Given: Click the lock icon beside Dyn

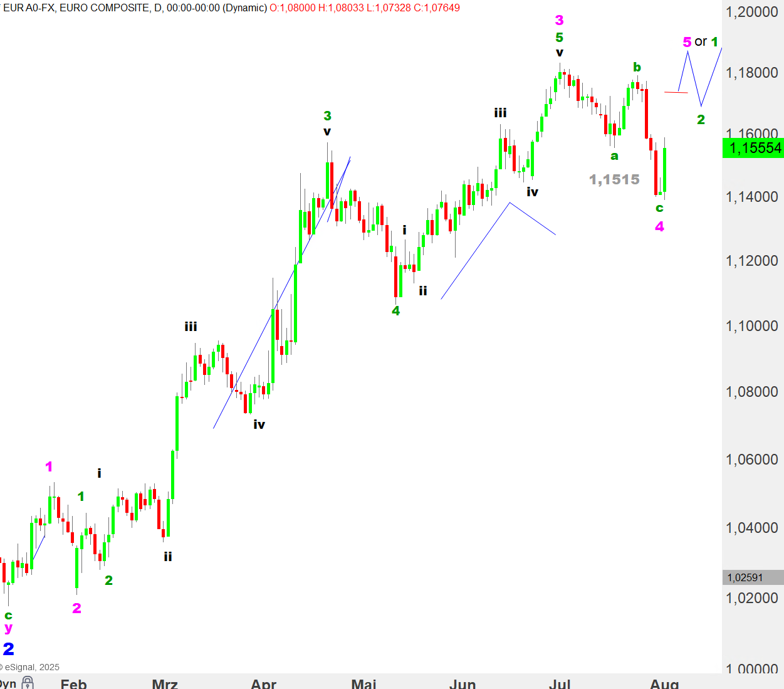Looking at the screenshot, I should pos(27,682).
